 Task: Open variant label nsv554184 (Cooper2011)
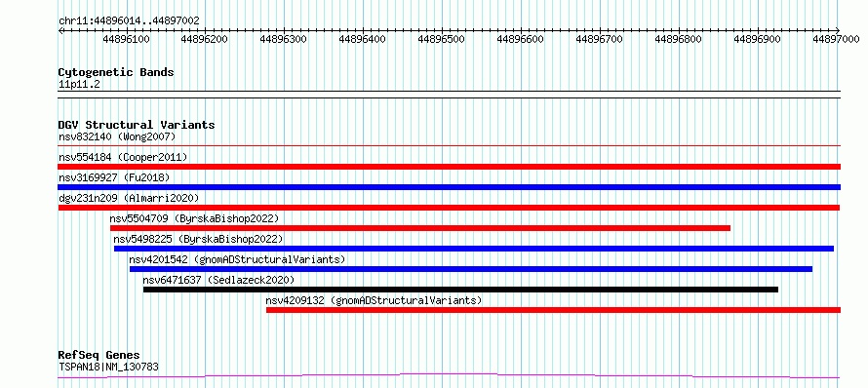point(123,157)
